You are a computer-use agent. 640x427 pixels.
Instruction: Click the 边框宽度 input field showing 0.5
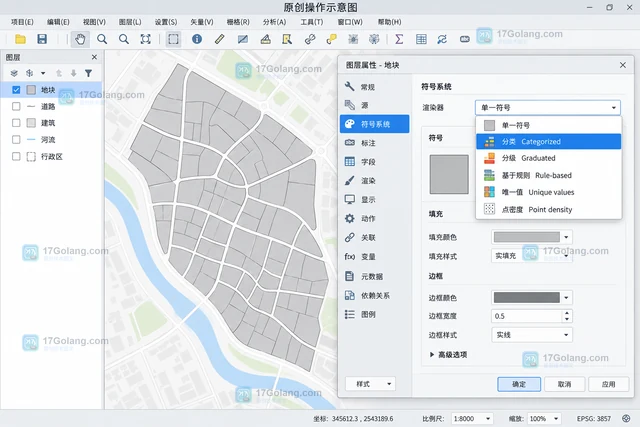click(527, 316)
